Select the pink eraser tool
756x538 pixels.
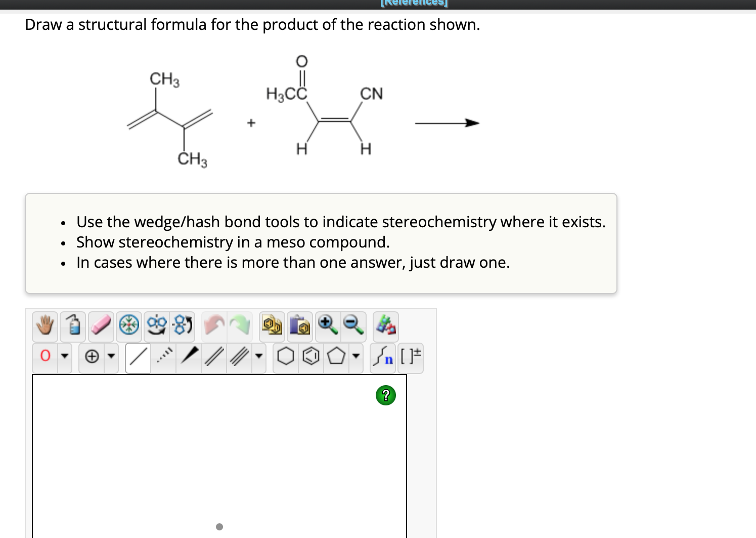pyautogui.click(x=101, y=325)
